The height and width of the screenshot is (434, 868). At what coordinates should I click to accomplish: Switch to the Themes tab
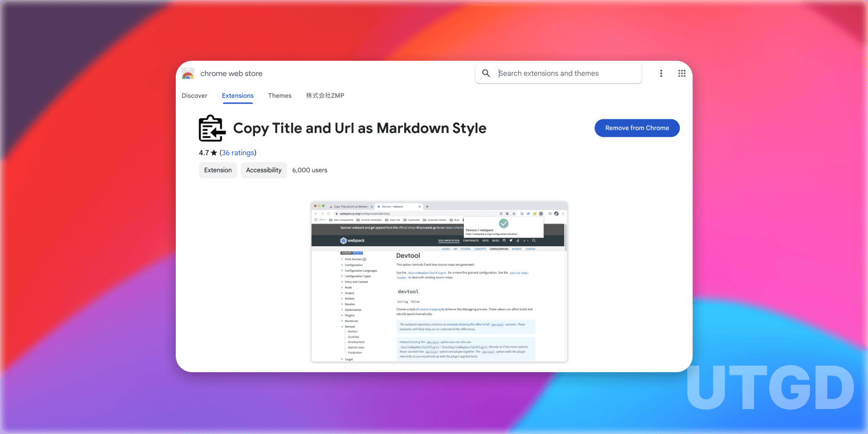tap(279, 95)
